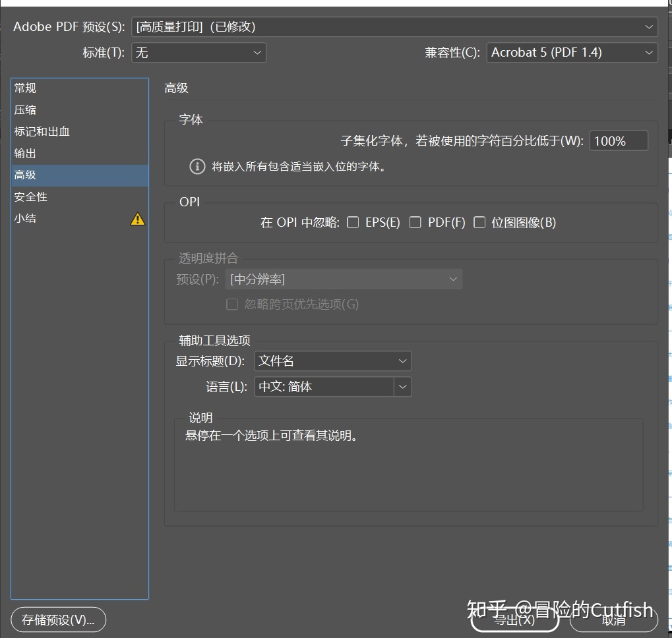The image size is (672, 638).
Task: Open the 兼容性(C) dropdown showing Acrobat 5
Action: 572,53
